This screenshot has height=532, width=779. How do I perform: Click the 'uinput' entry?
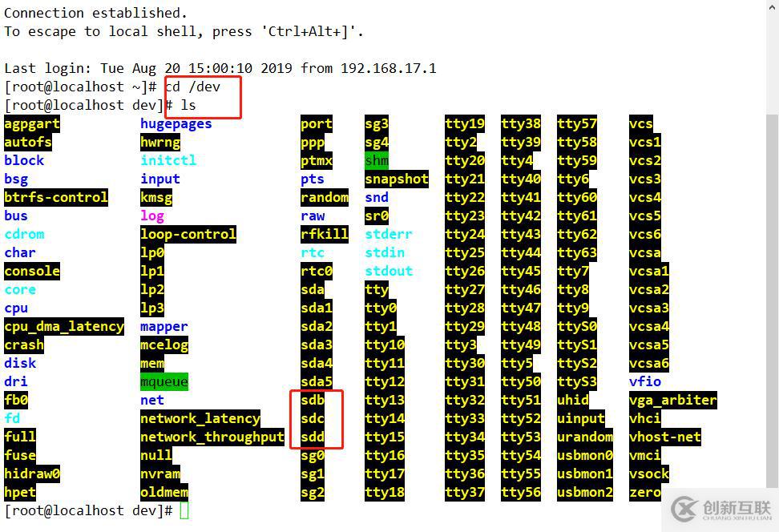tap(581, 419)
